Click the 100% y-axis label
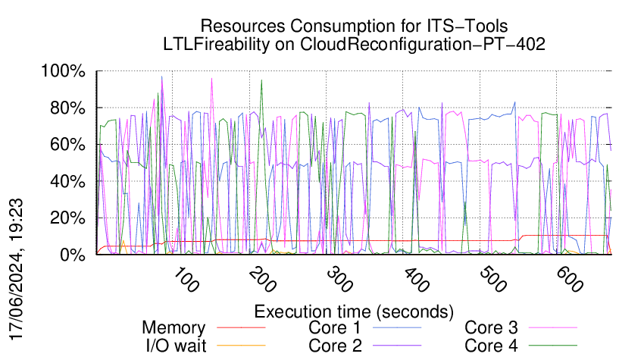644x360 pixels. (x=63, y=71)
